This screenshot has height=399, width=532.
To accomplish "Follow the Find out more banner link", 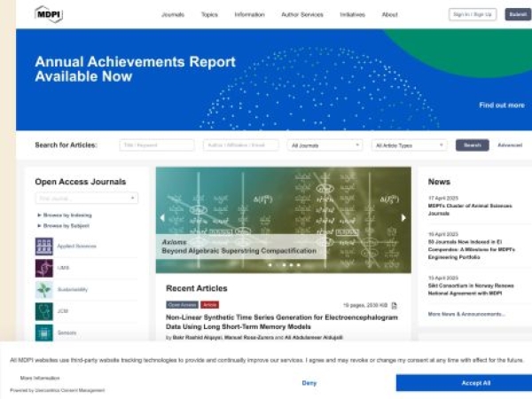I will (502, 106).
